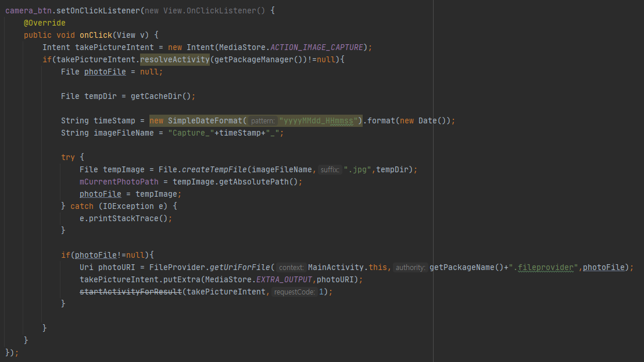Click getCacheDir() method call

coord(160,96)
